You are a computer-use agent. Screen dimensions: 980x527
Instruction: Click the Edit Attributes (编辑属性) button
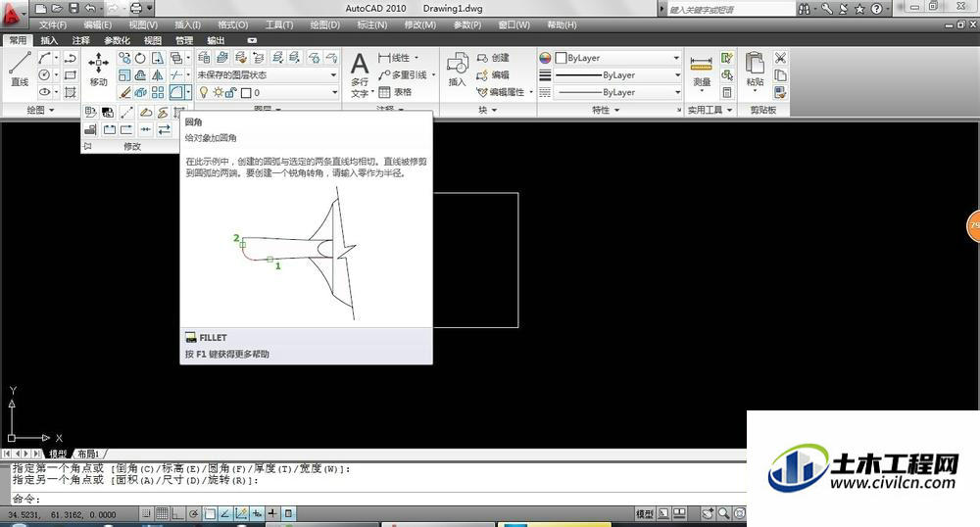[x=501, y=92]
